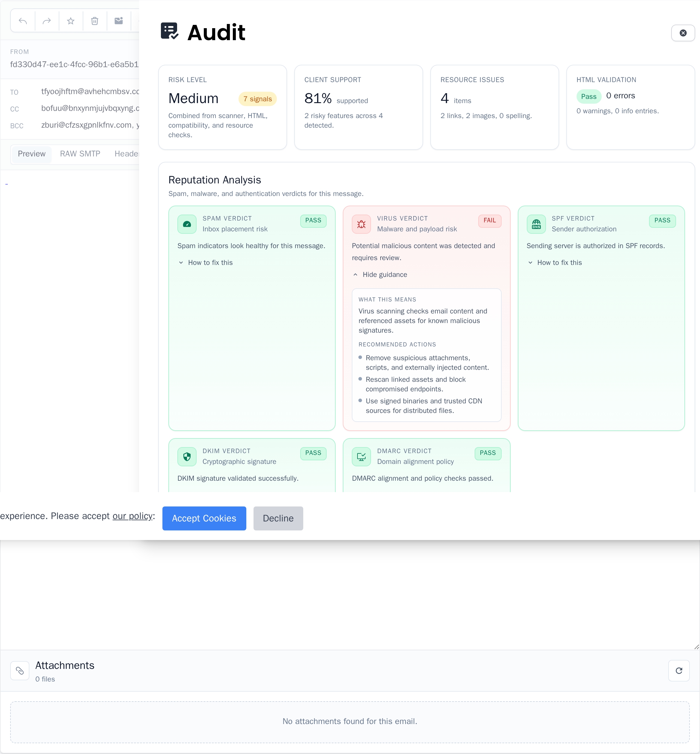
Task: Open the our policy link
Action: [132, 516]
